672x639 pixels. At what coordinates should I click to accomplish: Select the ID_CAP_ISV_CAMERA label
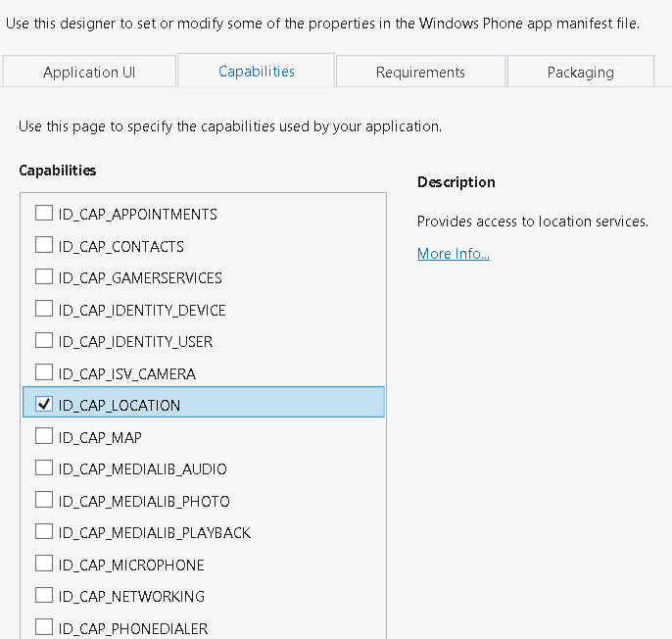click(x=127, y=374)
